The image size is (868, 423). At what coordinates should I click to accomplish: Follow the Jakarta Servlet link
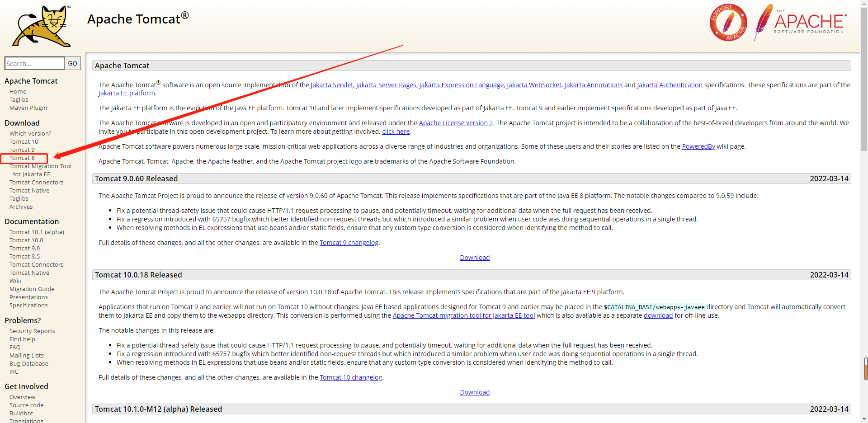pos(332,85)
